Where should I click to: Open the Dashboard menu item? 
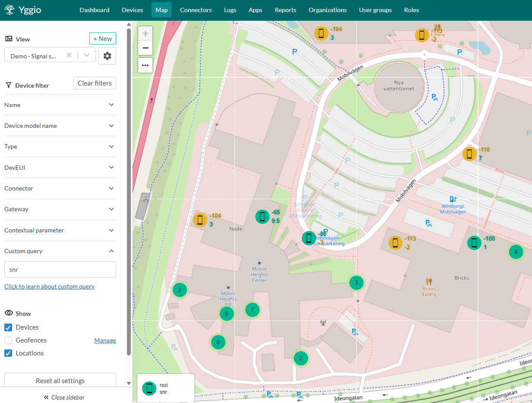click(x=95, y=10)
